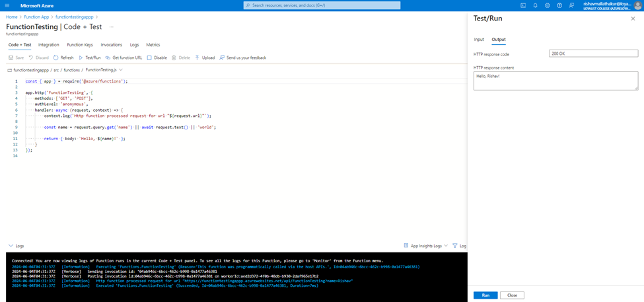Image resolution: width=644 pixels, height=302 pixels.
Task: Open the Cloud Shell icon
Action: tap(523, 5)
